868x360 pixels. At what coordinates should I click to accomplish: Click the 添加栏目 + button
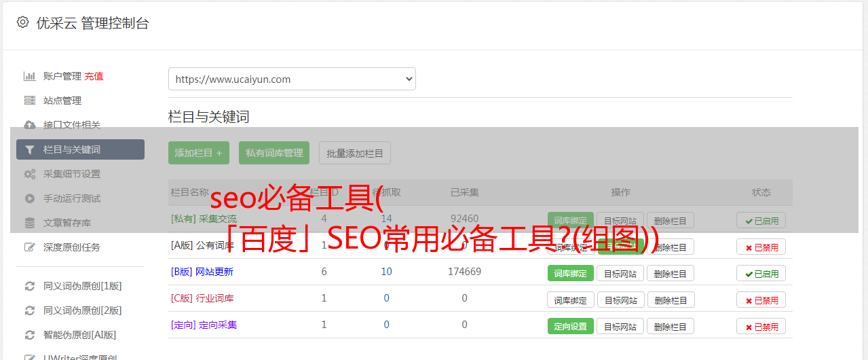[199, 153]
